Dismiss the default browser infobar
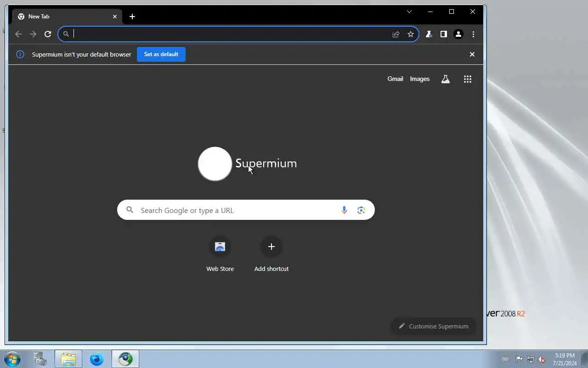This screenshot has height=368, width=588. click(472, 54)
